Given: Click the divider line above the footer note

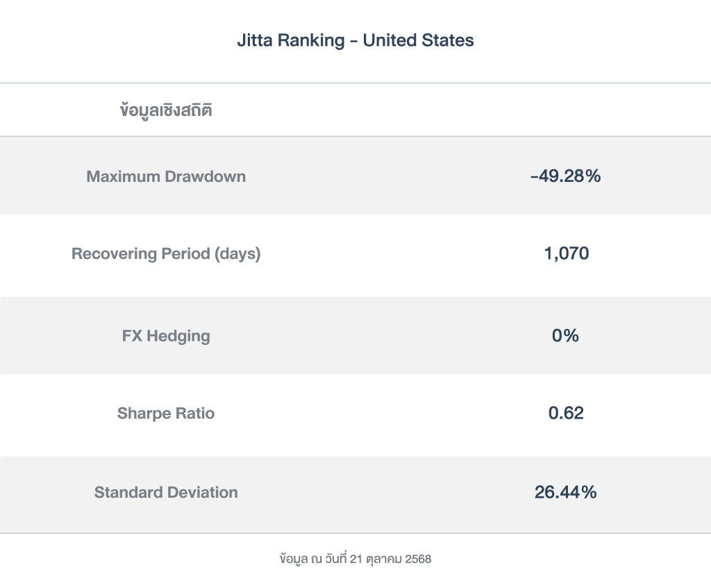Looking at the screenshot, I should pyautogui.click(x=355, y=533).
